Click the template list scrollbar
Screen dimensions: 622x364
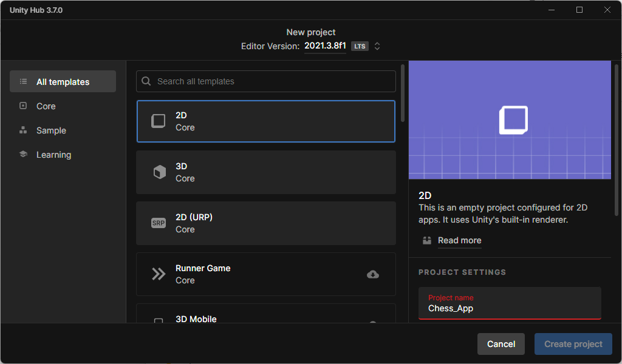(x=403, y=93)
